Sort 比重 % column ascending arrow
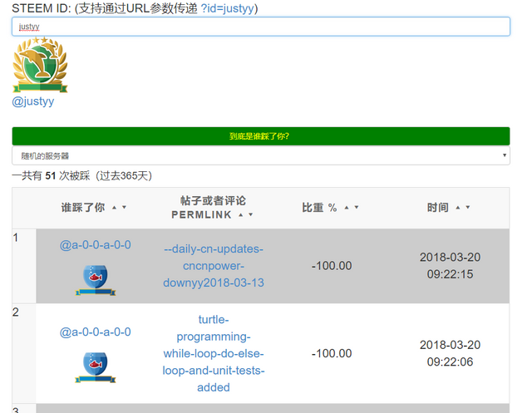 tap(347, 207)
